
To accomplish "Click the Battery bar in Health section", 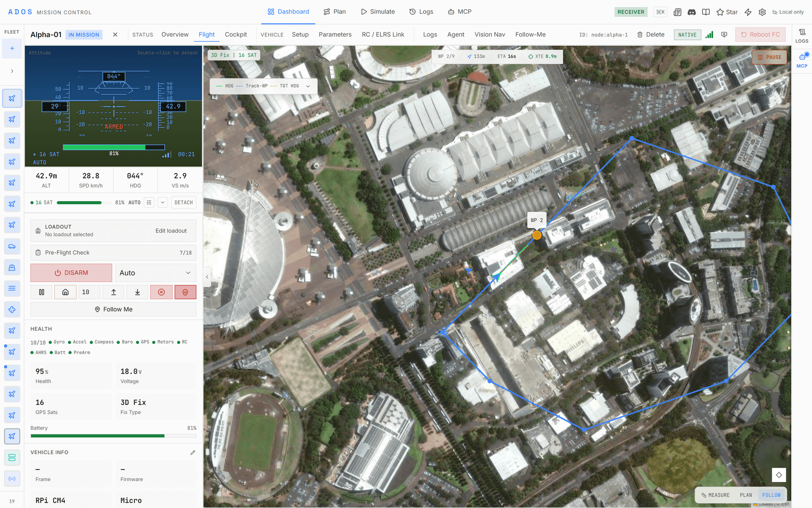I will 113,436.
